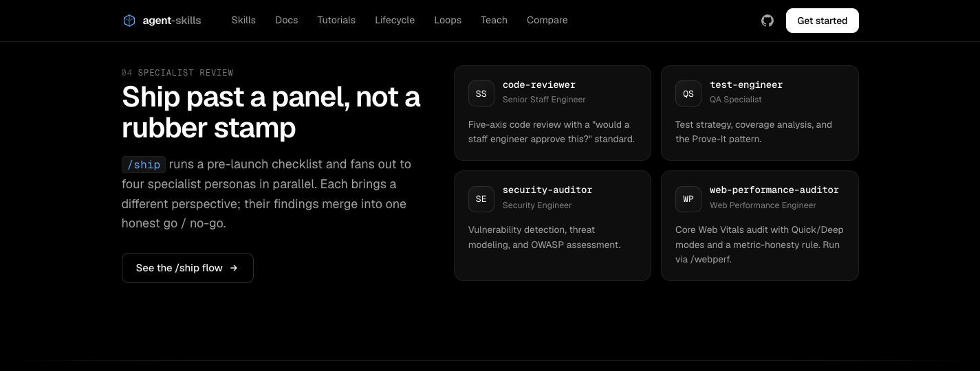Click the 'Core Web Vitals audit' description

[759, 245]
